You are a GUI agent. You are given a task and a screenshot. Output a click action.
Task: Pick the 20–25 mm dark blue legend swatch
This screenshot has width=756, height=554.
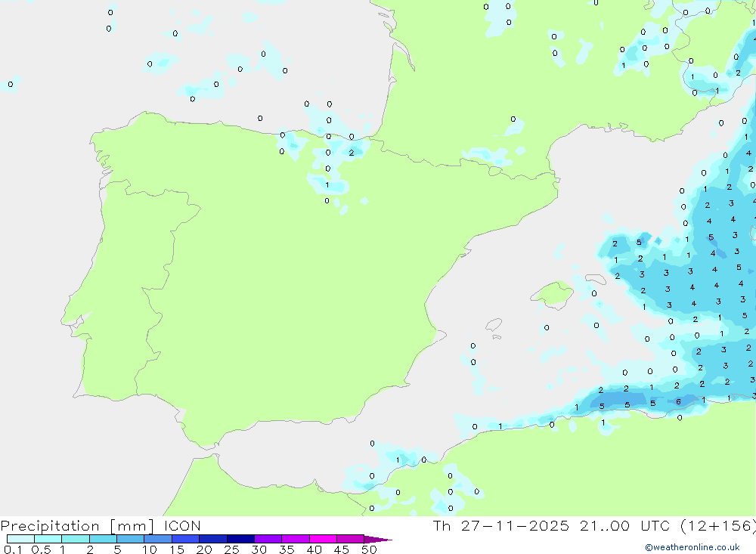(x=213, y=539)
